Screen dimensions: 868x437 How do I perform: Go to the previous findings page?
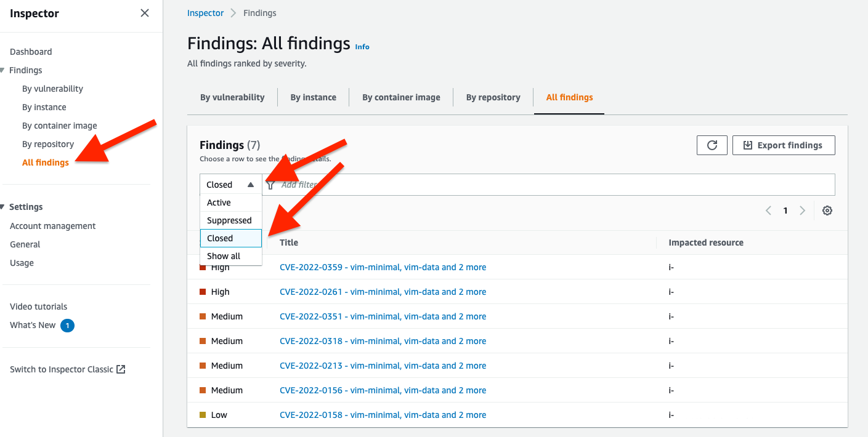click(x=768, y=210)
